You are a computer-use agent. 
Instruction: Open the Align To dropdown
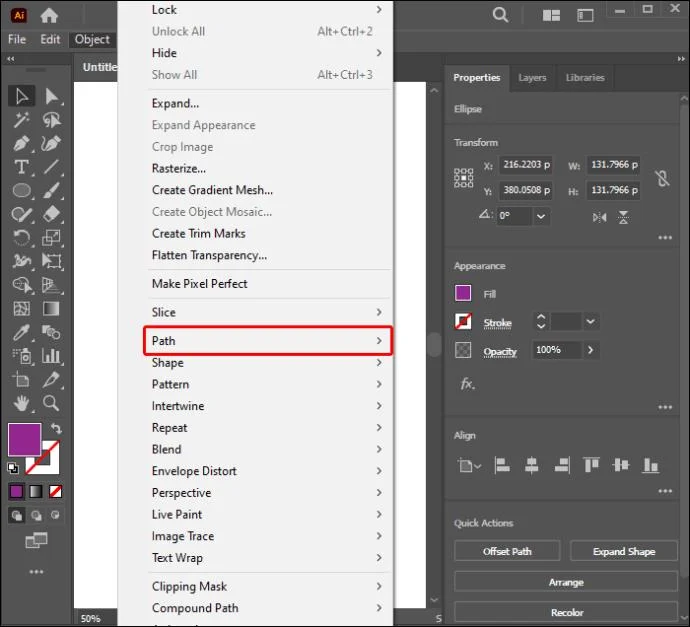coord(469,465)
